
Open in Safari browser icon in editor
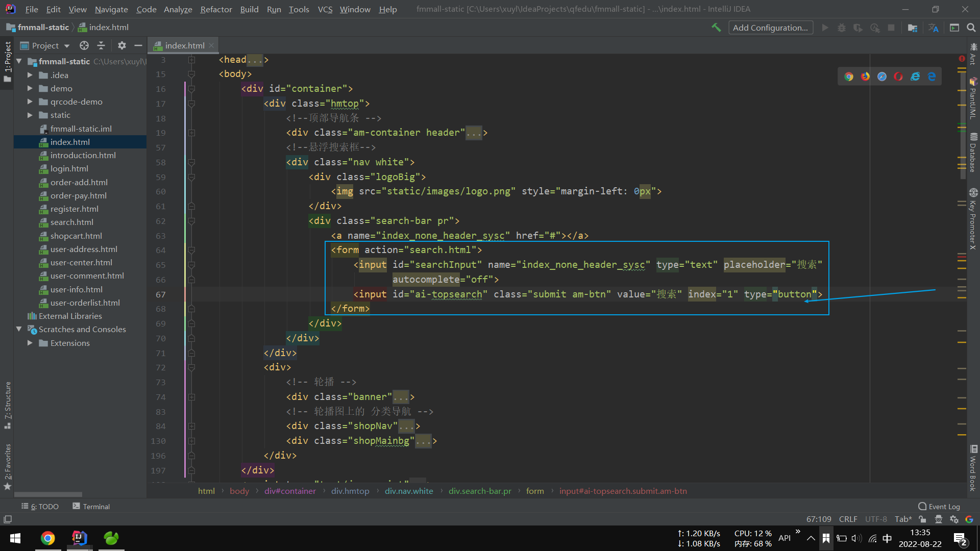point(882,77)
